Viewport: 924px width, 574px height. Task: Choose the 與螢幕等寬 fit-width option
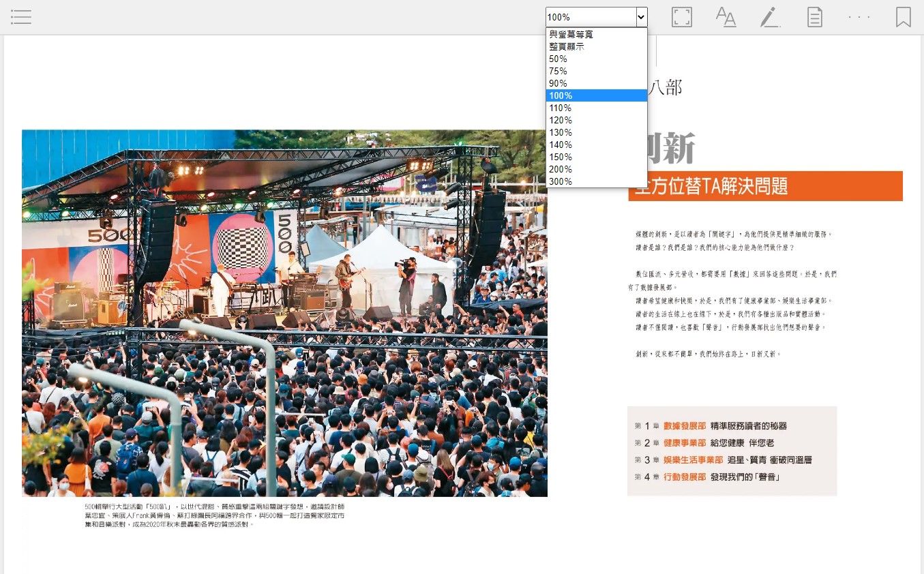(x=571, y=34)
